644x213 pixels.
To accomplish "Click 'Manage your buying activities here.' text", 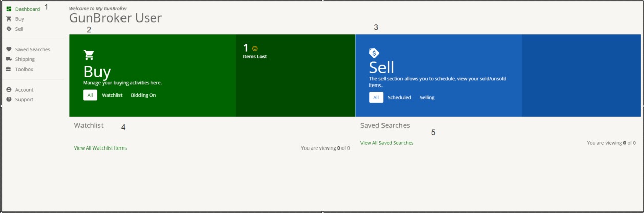I will click(123, 82).
